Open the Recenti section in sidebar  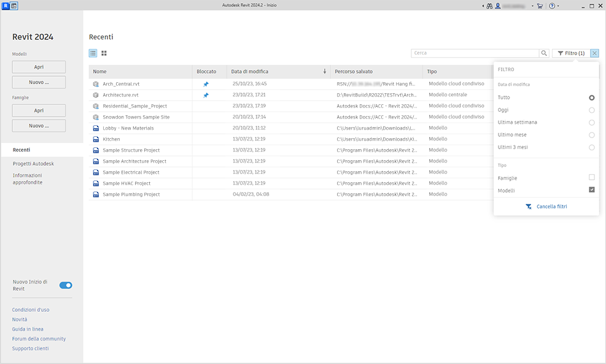pos(42,150)
